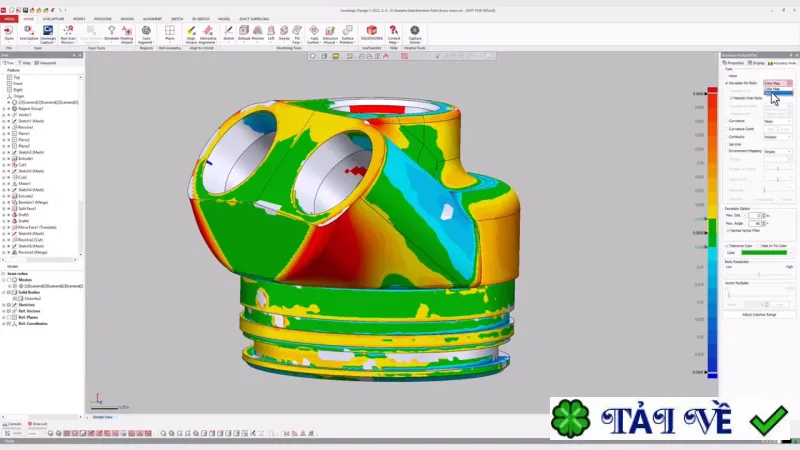The height and width of the screenshot is (450, 800).
Task: Toggle the Tolerance Color checkbox
Action: point(727,246)
